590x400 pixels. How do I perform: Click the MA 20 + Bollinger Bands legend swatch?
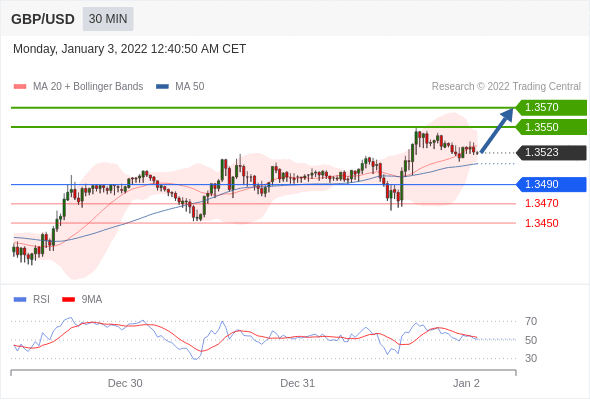(20, 87)
